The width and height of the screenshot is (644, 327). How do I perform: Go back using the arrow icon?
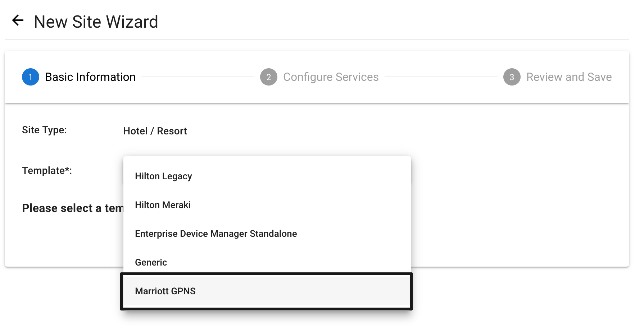pos(18,20)
